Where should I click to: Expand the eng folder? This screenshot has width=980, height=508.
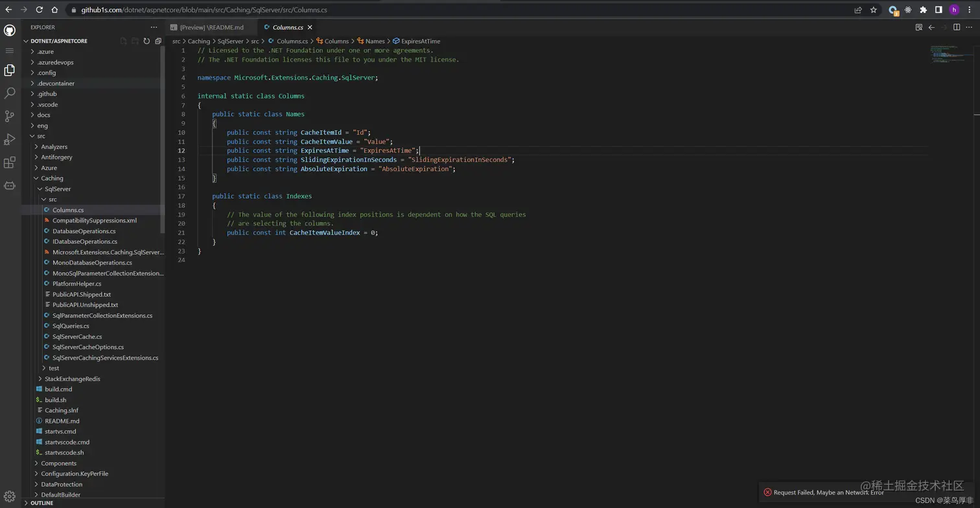42,126
